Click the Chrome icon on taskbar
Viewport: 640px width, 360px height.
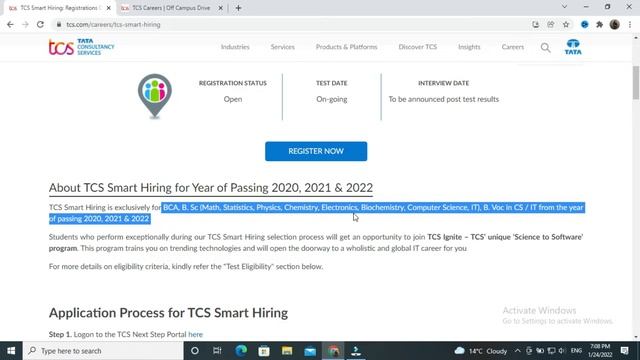[x=333, y=351]
